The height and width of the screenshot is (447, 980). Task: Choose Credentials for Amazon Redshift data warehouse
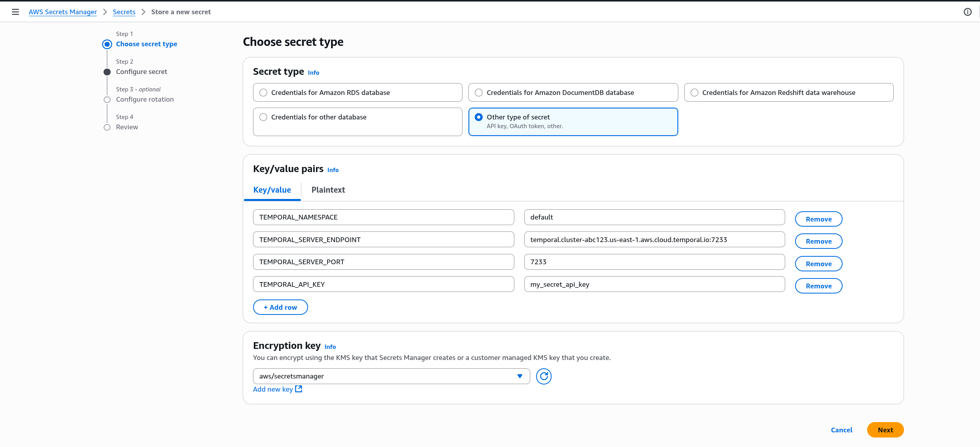pos(694,93)
